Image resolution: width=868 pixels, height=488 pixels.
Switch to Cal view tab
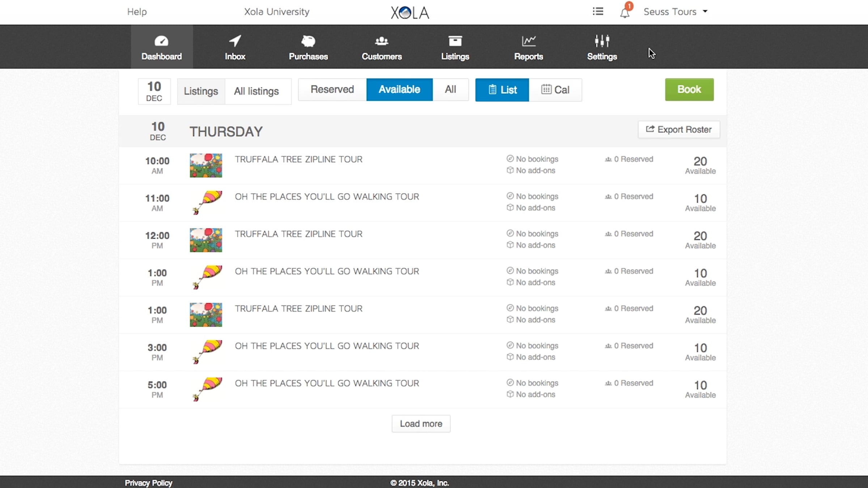pos(555,90)
